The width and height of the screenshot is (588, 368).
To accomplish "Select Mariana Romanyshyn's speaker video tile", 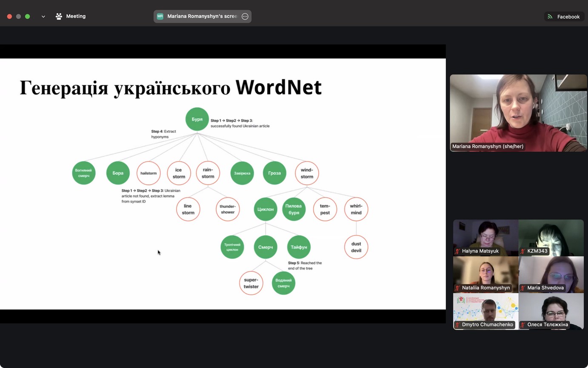I will click(x=518, y=113).
